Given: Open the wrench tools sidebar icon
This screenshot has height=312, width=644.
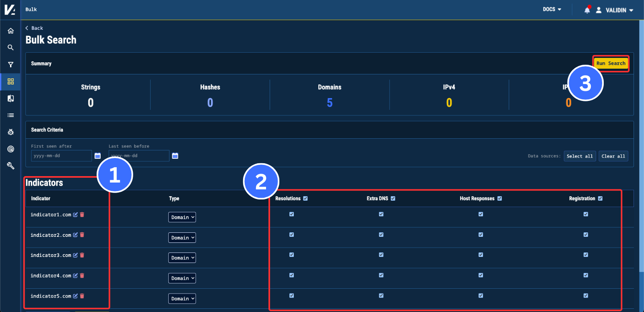Looking at the screenshot, I should coord(10,166).
